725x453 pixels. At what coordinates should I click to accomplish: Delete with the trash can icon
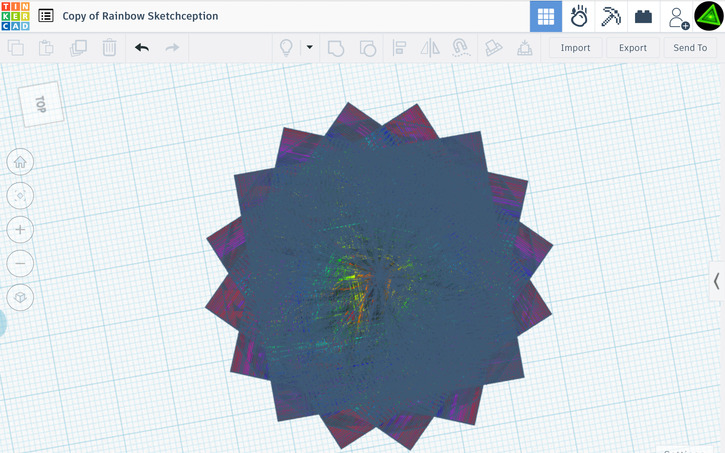pyautogui.click(x=109, y=48)
